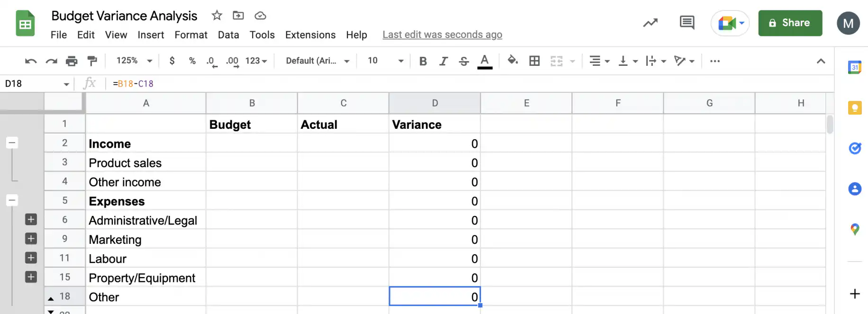Format the cell as percent

coord(192,61)
